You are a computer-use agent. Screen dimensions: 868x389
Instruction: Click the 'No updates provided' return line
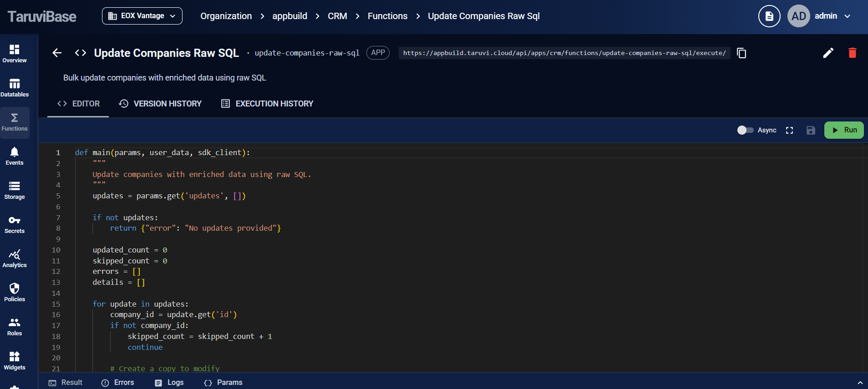195,228
